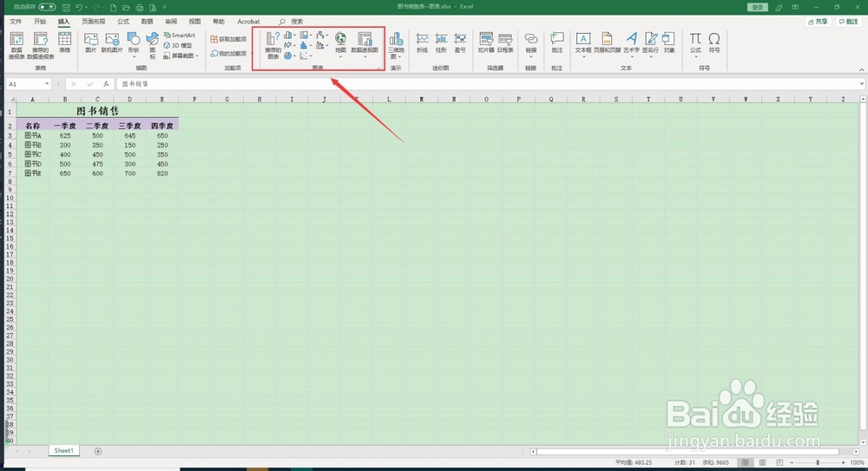This screenshot has width=868, height=471.
Task: Insert a picture (图片)
Action: tap(91, 43)
